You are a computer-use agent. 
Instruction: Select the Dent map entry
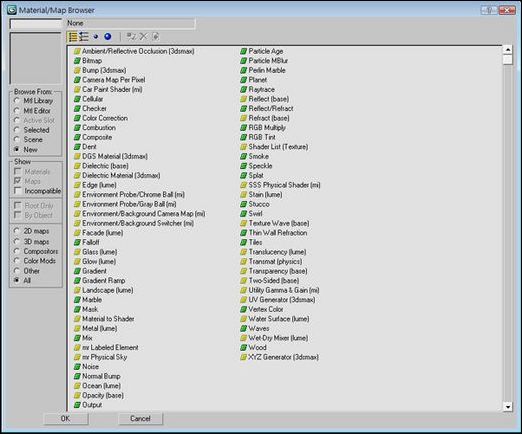[x=89, y=147]
